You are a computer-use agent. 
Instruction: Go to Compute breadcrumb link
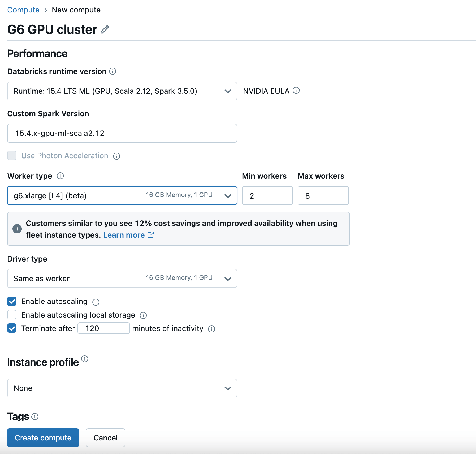pos(23,10)
